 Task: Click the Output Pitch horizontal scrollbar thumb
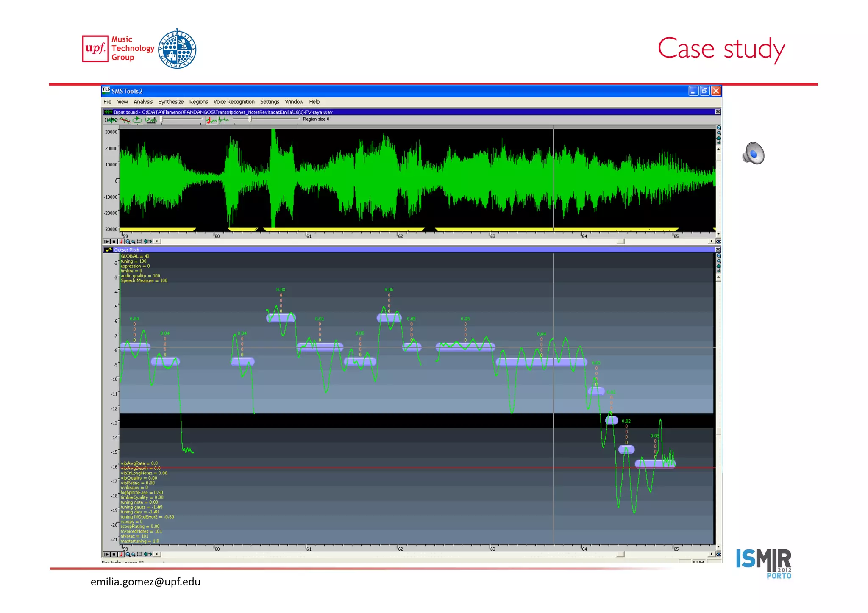620,554
